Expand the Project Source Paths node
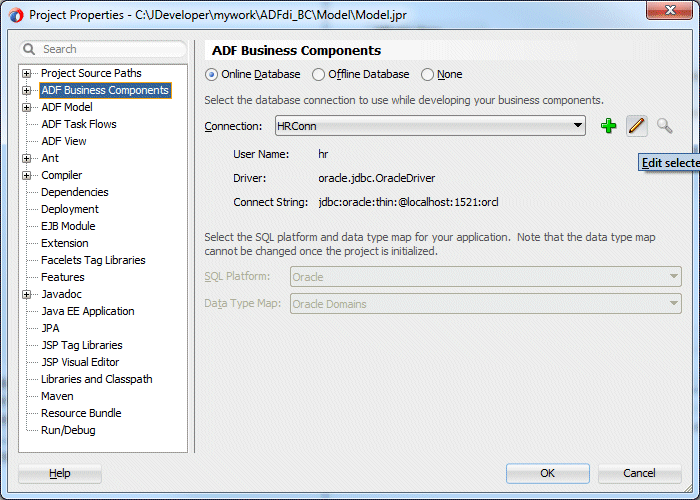Screen dimensions: 700x500 pos(26,73)
